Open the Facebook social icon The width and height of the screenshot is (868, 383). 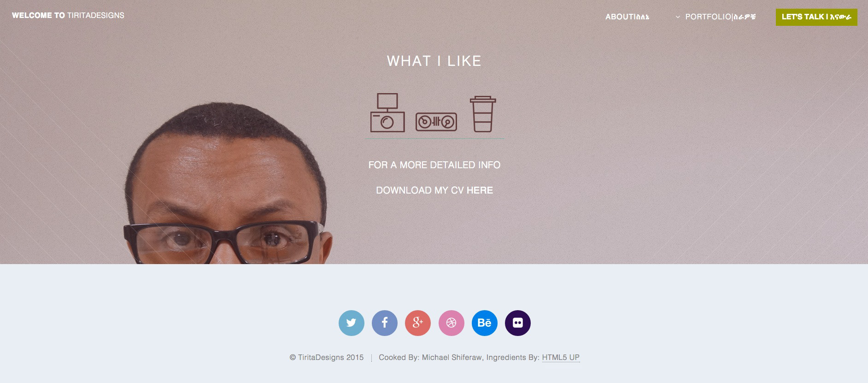tap(385, 323)
